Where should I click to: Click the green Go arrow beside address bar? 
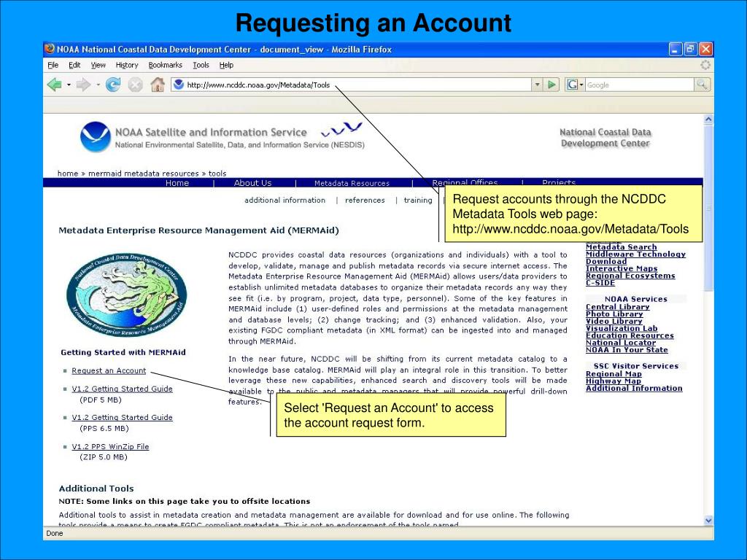tap(551, 85)
